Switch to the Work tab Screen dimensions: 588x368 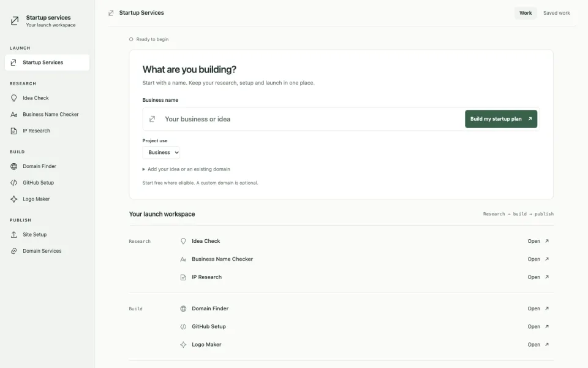[526, 13]
